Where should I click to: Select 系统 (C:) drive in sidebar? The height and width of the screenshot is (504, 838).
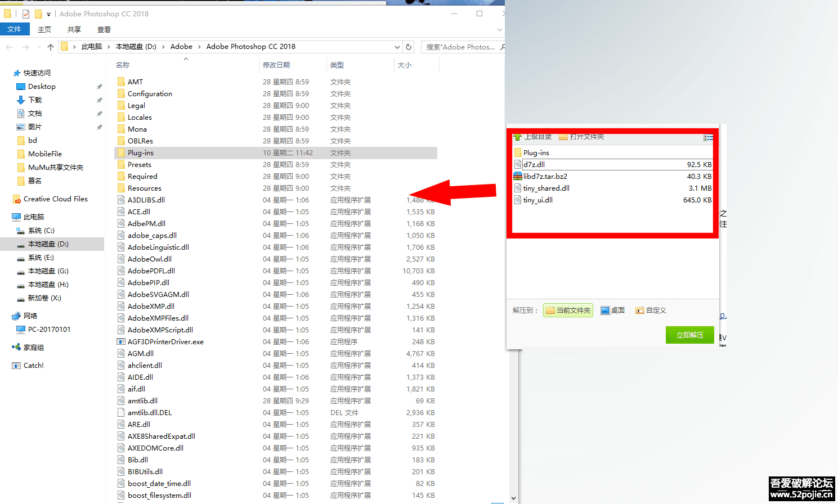point(41,231)
